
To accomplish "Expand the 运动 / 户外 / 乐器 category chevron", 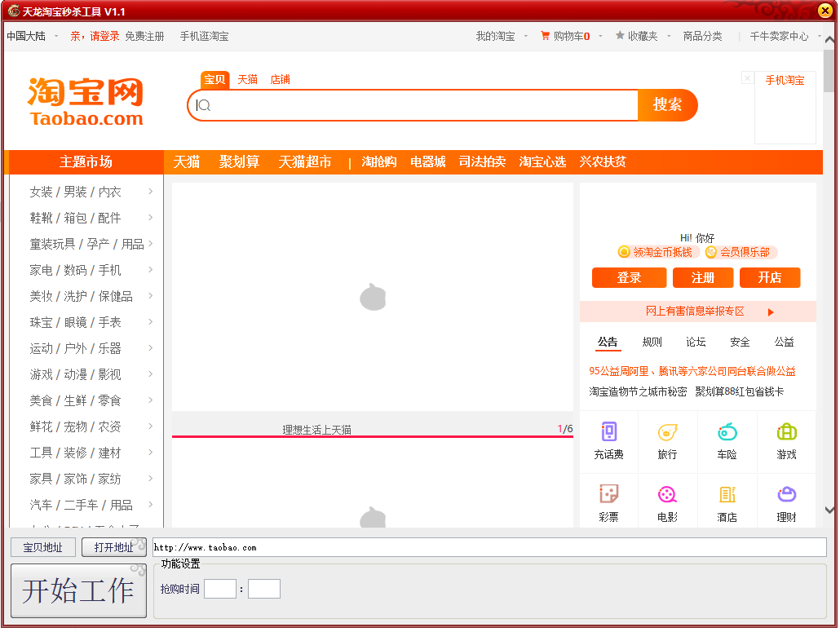I will (151, 347).
